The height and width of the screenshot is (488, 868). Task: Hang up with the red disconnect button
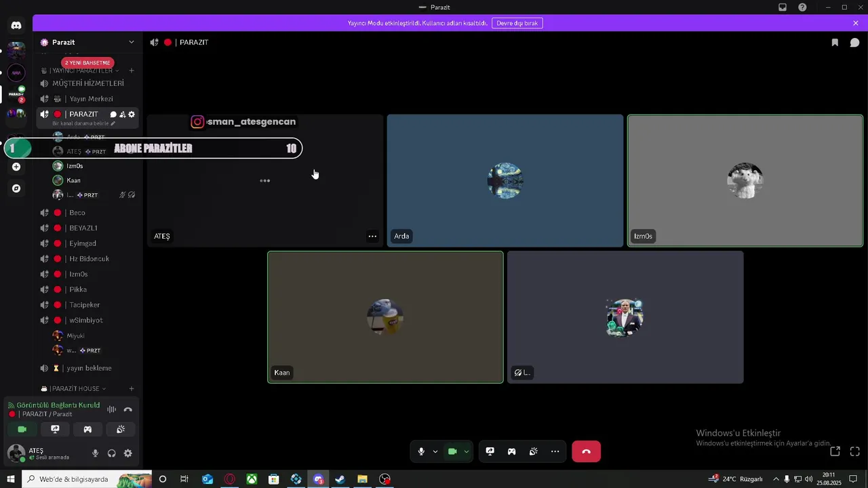point(586,451)
